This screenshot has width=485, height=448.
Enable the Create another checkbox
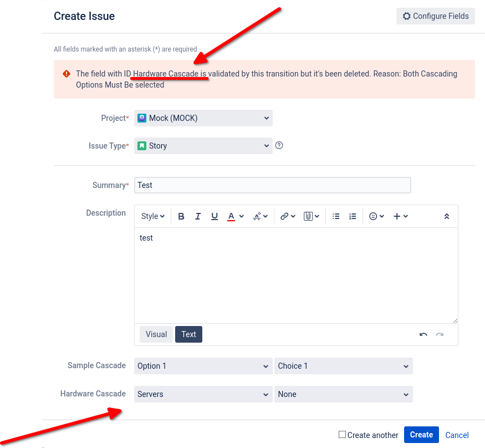342,435
